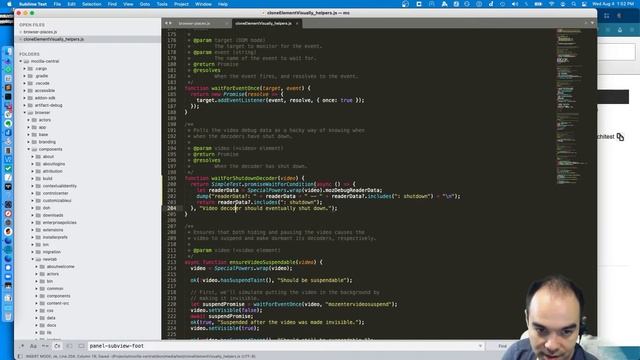Open Spotlight search icon in menu bar

(573, 4)
